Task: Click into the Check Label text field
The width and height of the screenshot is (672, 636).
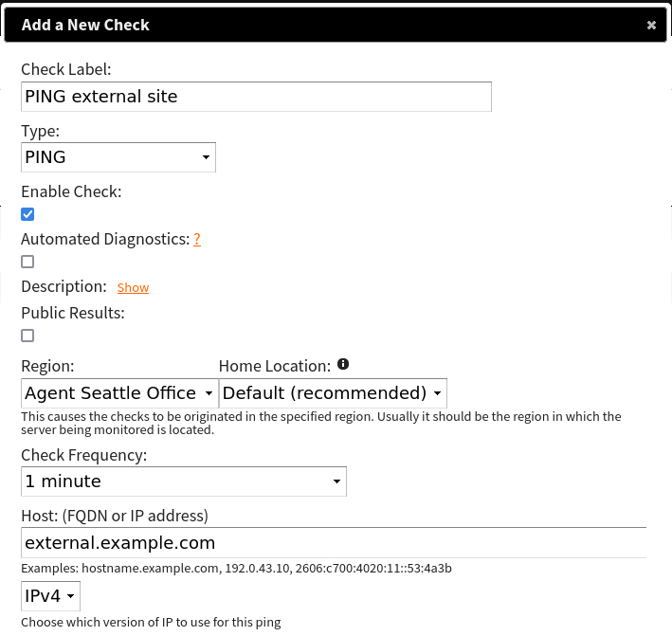Action: pos(256,97)
